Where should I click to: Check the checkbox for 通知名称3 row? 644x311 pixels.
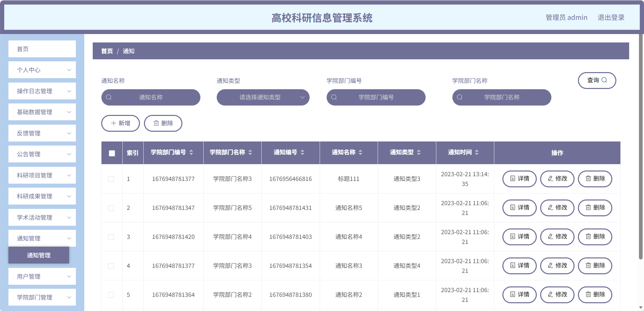111,266
